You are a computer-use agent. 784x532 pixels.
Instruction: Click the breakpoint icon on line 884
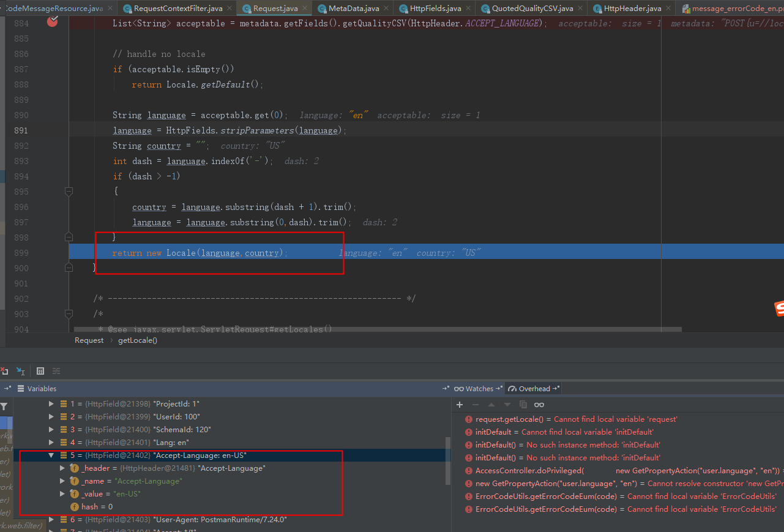(53, 21)
